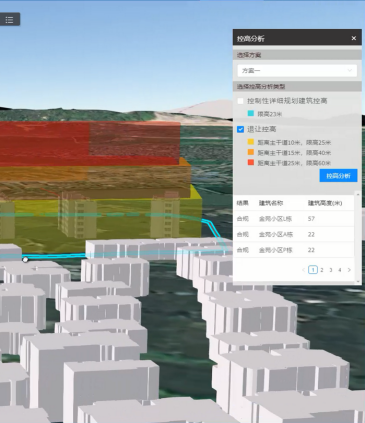
Task: Click the scrollbar down arrow in results
Action: [358, 282]
